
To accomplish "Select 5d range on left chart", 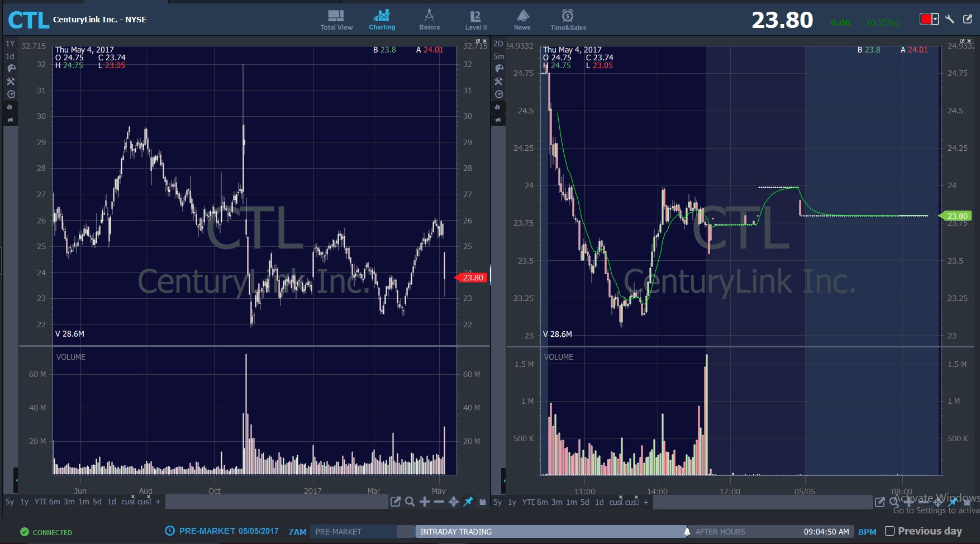I will point(97,502).
